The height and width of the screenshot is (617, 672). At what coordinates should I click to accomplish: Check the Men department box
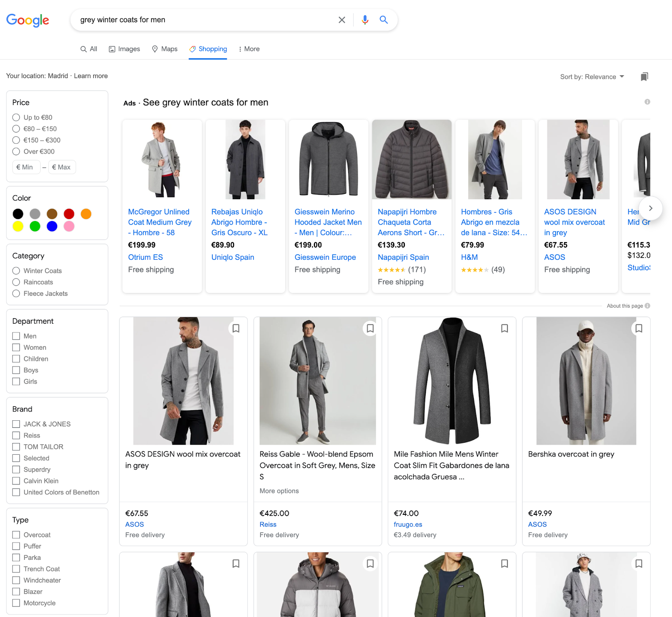[x=16, y=336]
